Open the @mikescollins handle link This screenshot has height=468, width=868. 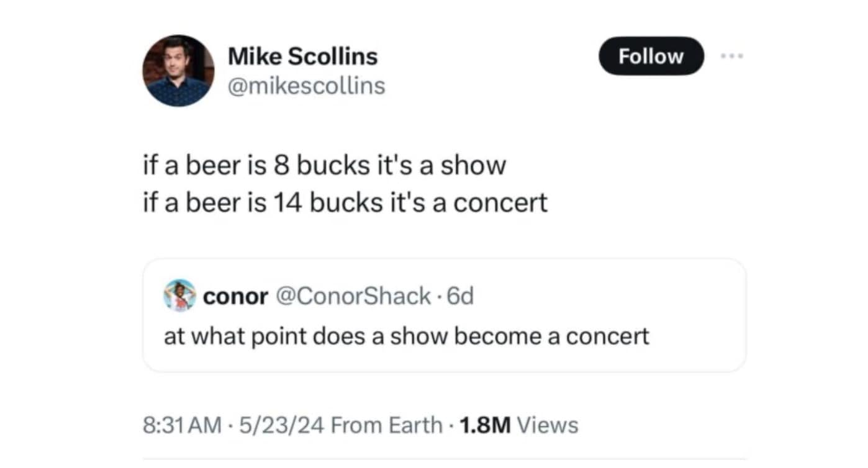click(x=307, y=86)
